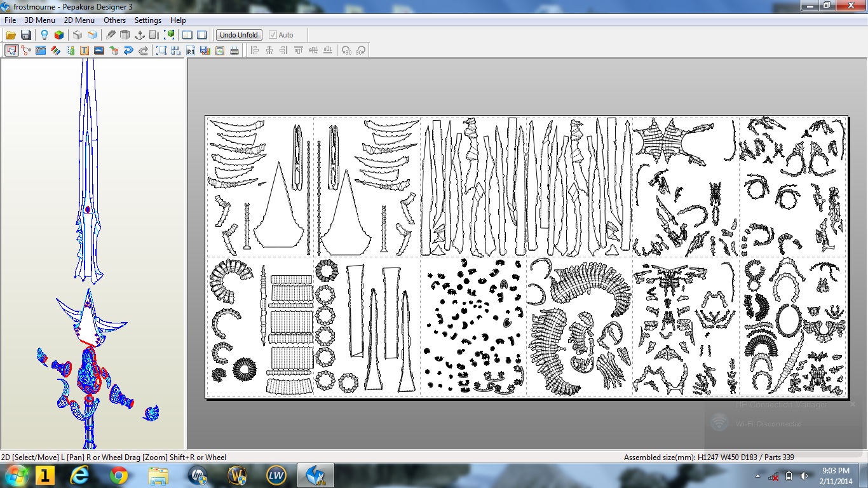
Task: Click the 2D Select/Move status bar hint
Action: tap(114, 457)
